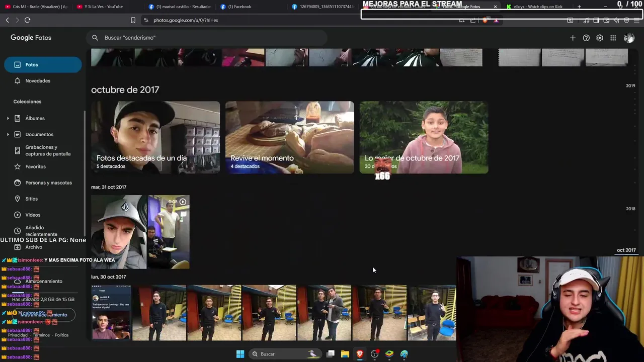Image resolution: width=644 pixels, height=362 pixels.
Task: Open Añadido recientemente clock icon
Action: tap(17, 231)
